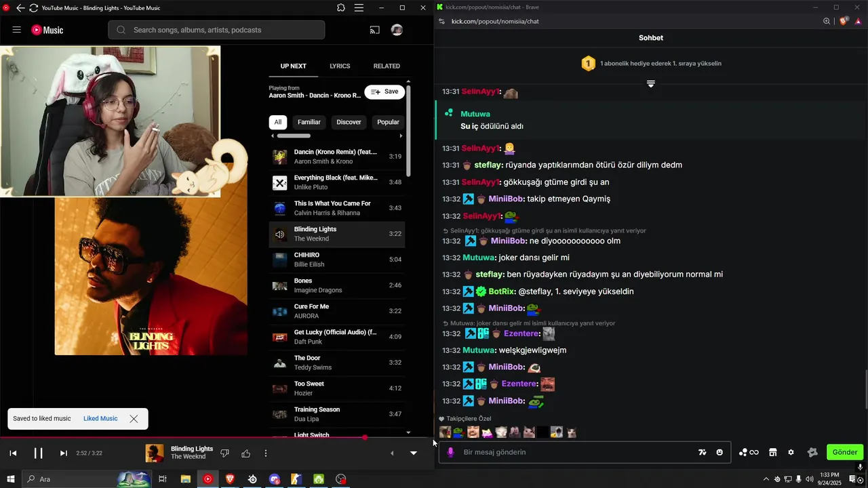Image resolution: width=868 pixels, height=488 pixels.
Task: Switch to the RELATED tab
Action: click(x=387, y=66)
